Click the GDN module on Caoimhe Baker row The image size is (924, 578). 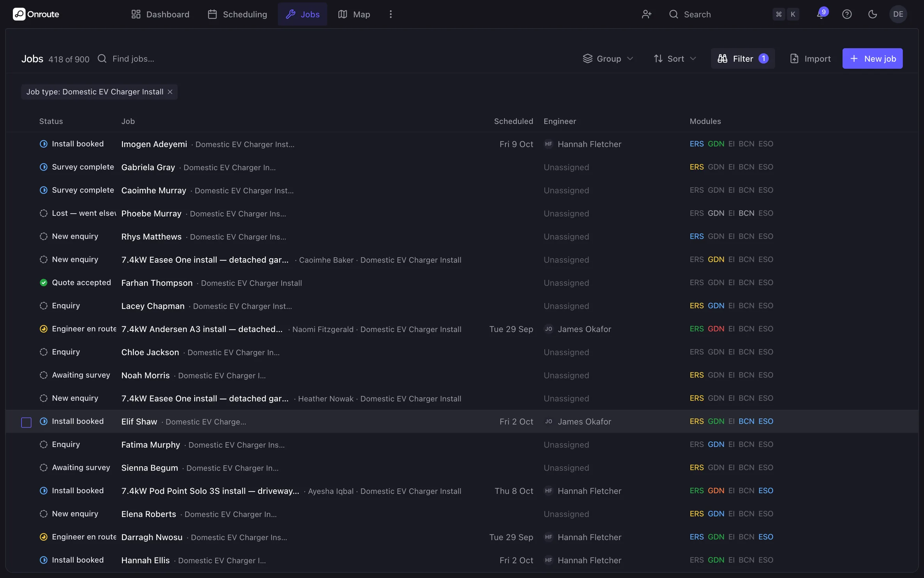[x=716, y=259]
